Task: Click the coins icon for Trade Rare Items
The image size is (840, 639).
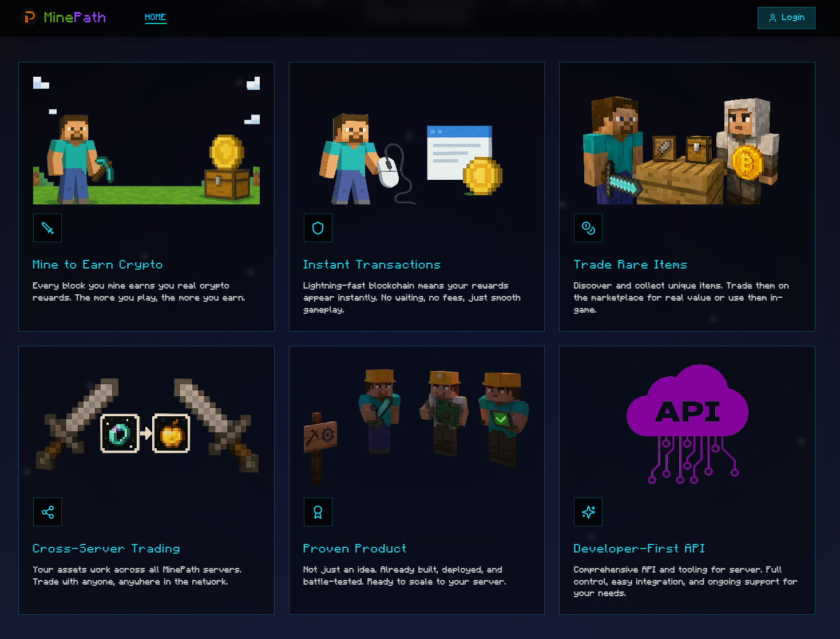Action: tap(588, 228)
